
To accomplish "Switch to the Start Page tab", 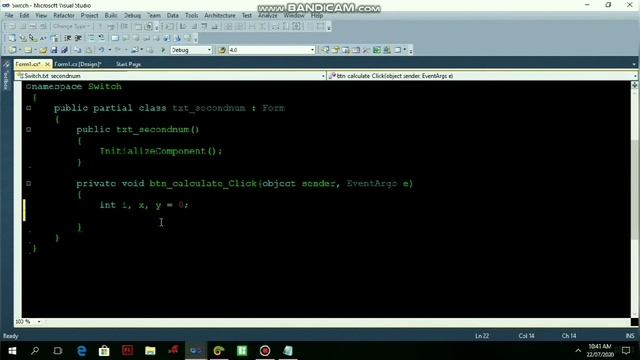I will (x=128, y=64).
